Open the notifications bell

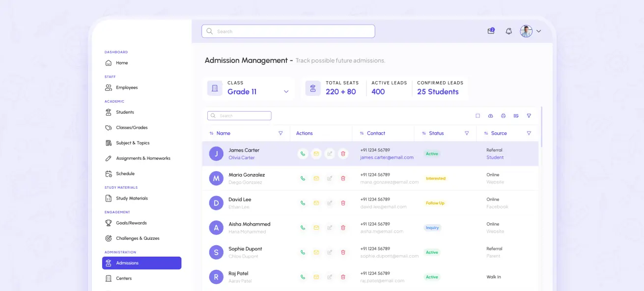tap(509, 31)
